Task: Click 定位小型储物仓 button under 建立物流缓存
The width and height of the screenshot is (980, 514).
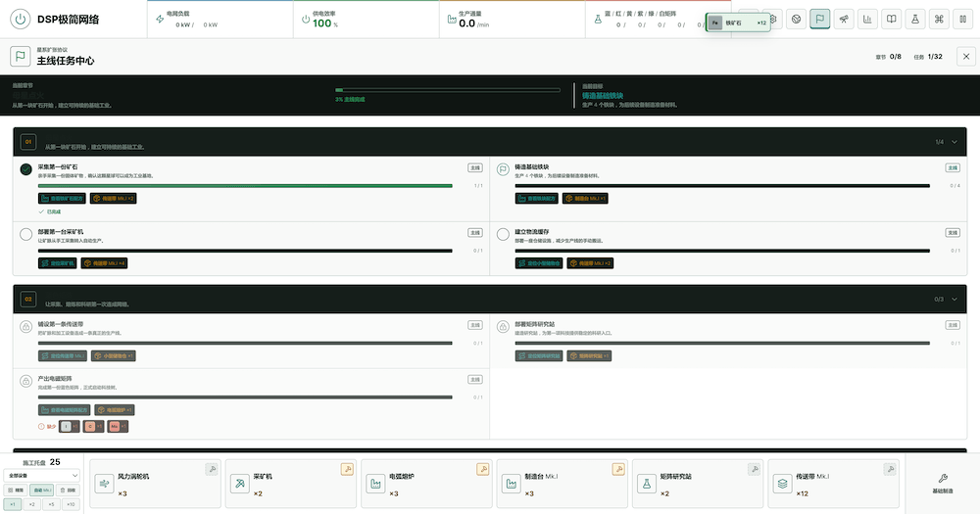Action: [539, 263]
